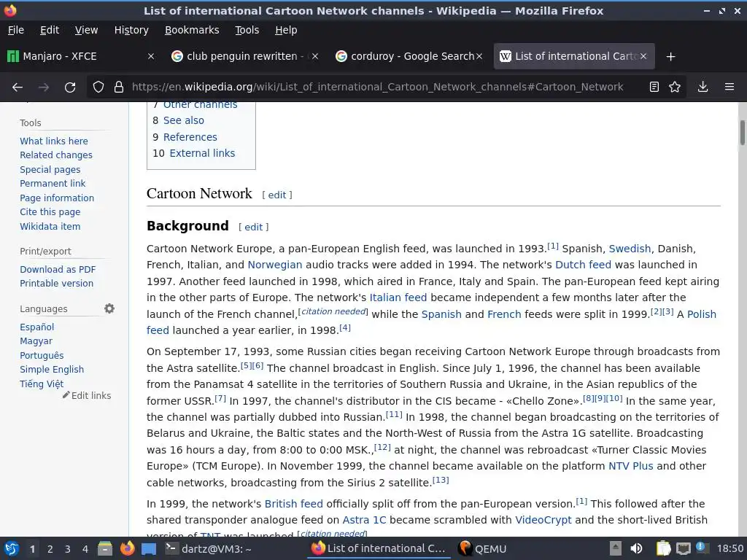Switch to QEMU window in taskbar
The height and width of the screenshot is (560, 747).
482,548
